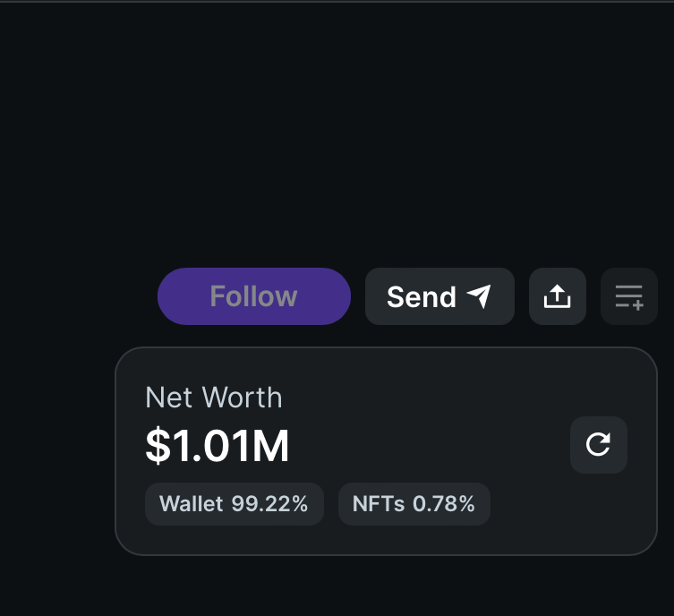Click the lines-with-plus watchlist icon

coord(628,296)
